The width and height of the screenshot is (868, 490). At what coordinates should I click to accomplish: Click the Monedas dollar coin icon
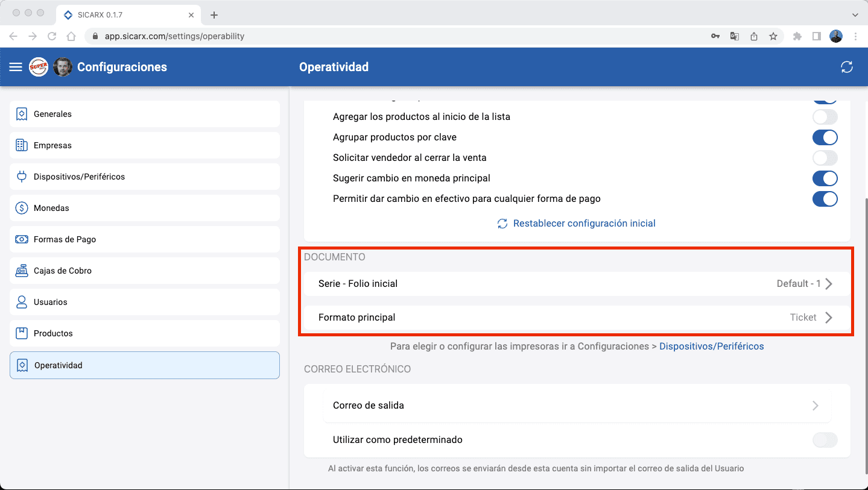pos(22,208)
